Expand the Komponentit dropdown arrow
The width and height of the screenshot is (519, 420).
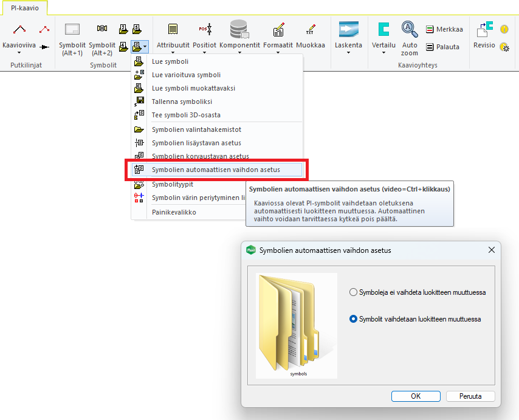click(239, 53)
